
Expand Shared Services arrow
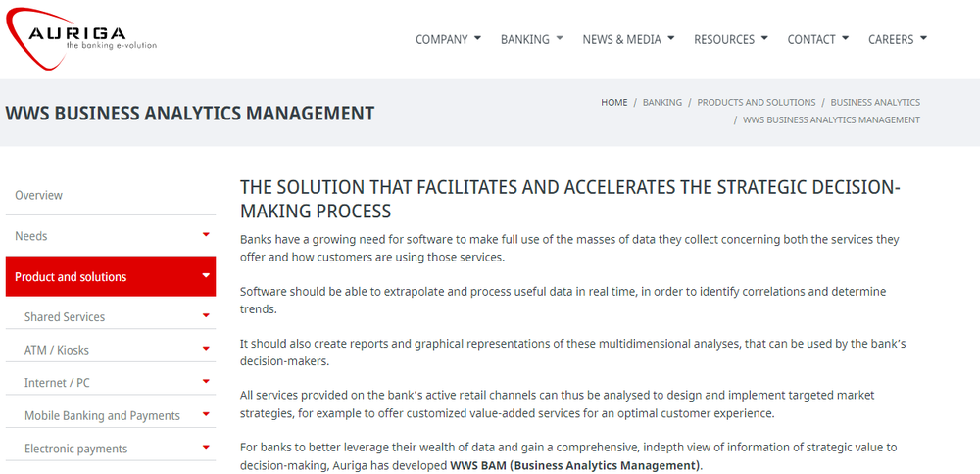point(206,315)
